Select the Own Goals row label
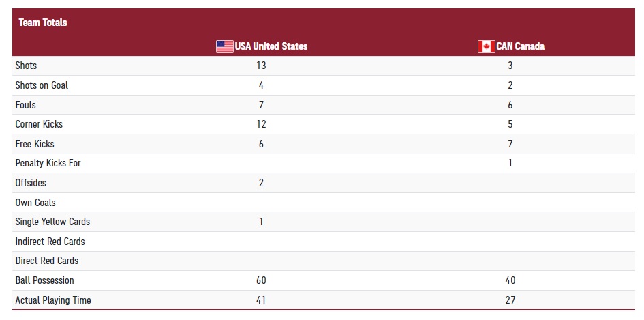Viewport: 644px width, 320px height. pos(35,203)
